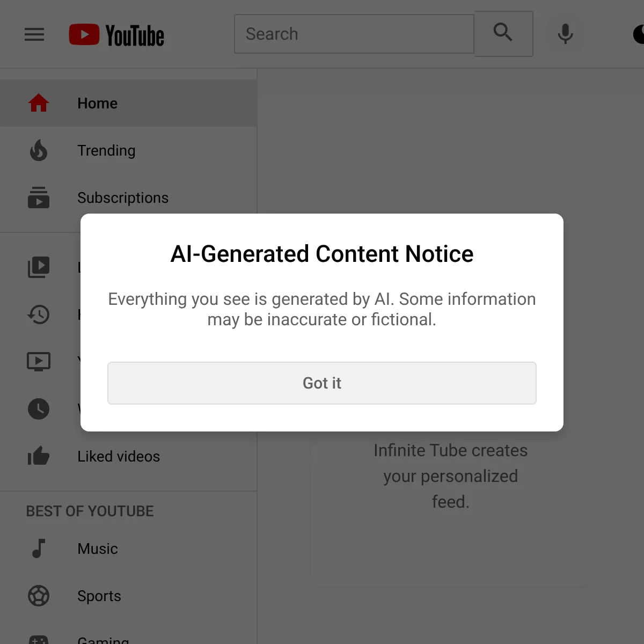Click the Subscriptions stack icon

(x=39, y=197)
